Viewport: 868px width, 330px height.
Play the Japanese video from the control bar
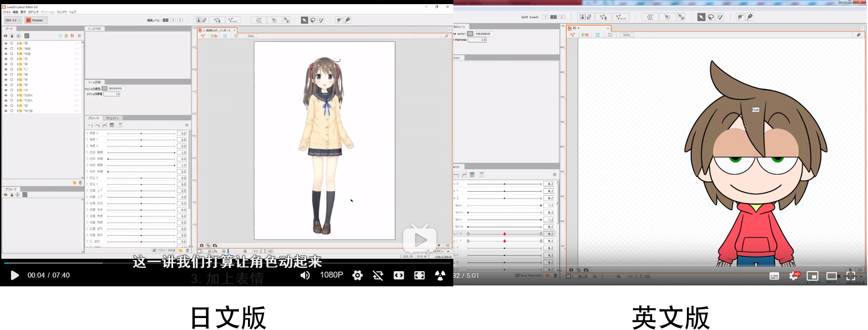coord(15,275)
